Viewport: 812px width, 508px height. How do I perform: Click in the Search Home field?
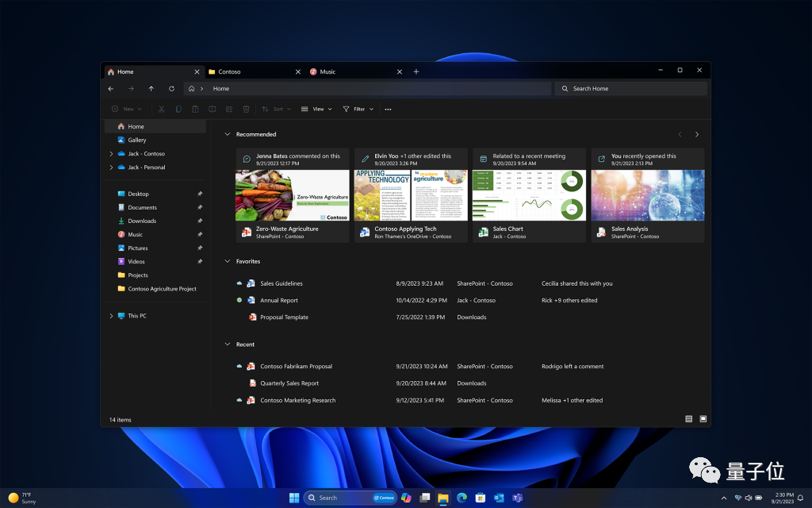coord(630,89)
